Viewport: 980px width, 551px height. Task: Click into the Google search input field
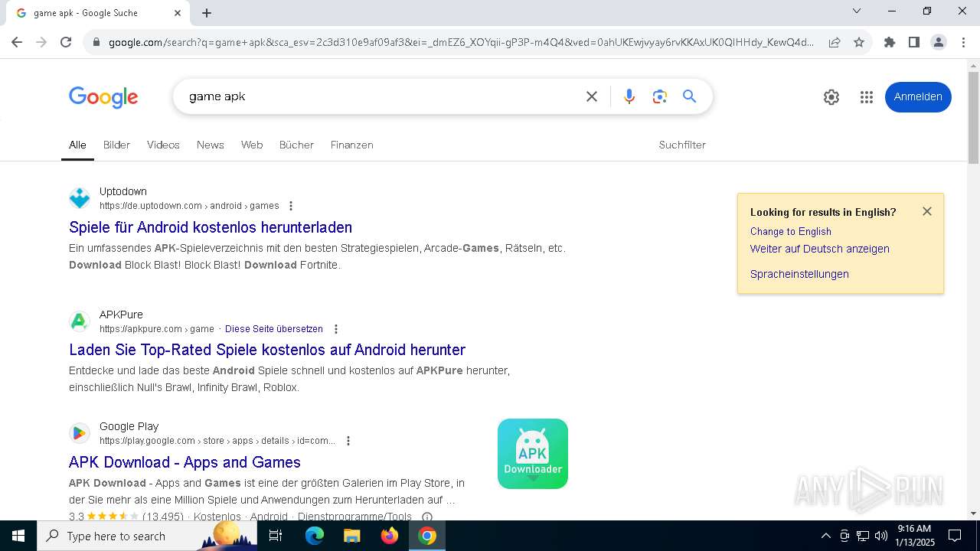tap(379, 96)
